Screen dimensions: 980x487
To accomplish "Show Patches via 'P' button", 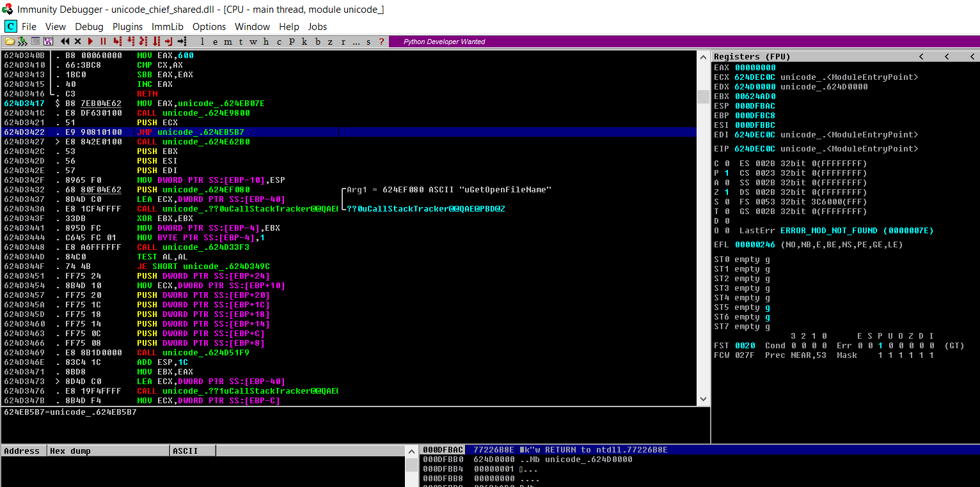I will point(292,42).
